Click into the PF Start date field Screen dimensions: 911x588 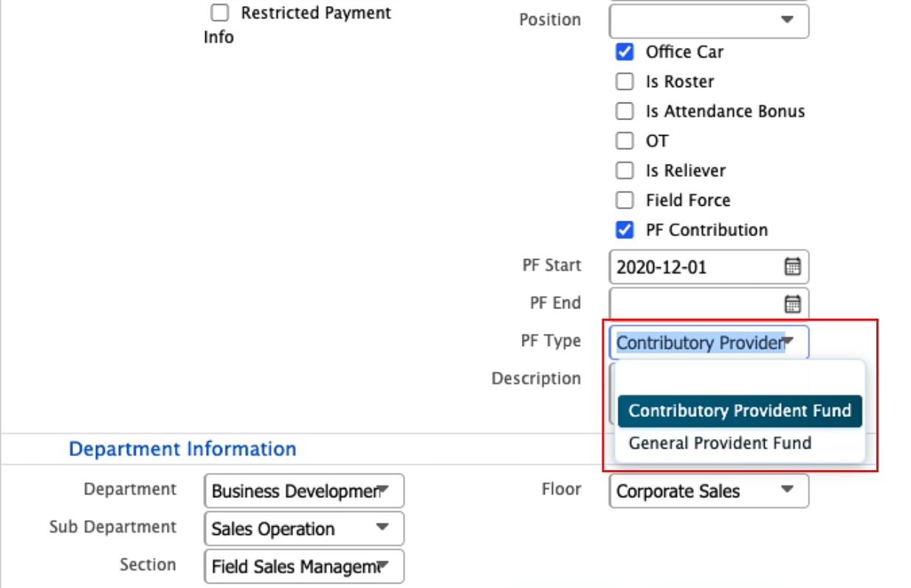[x=694, y=267]
